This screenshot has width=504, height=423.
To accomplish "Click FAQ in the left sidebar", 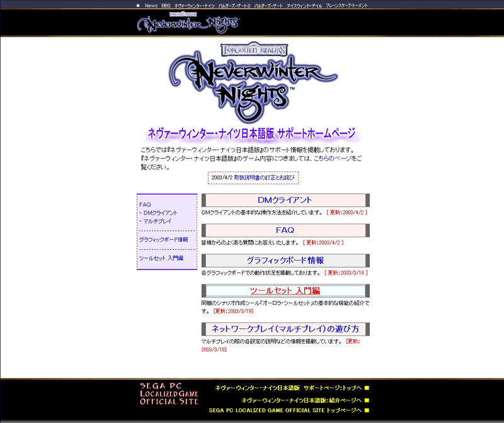I will click(145, 205).
